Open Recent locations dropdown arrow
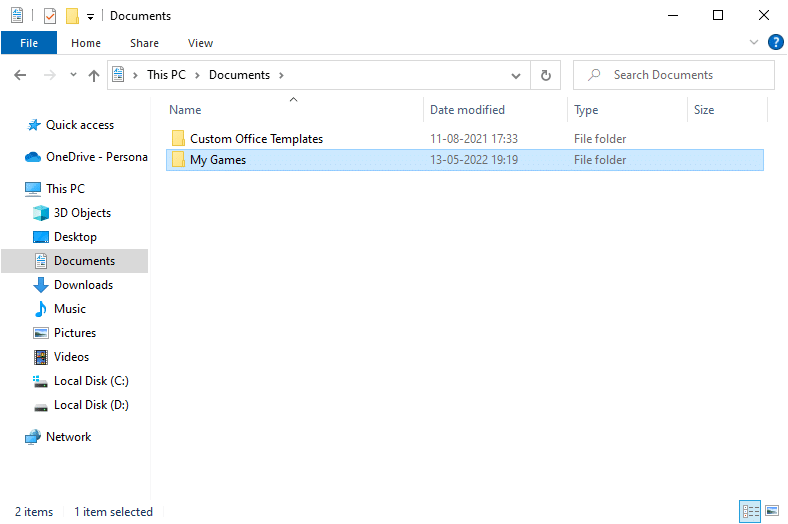788x524 pixels. click(x=73, y=75)
